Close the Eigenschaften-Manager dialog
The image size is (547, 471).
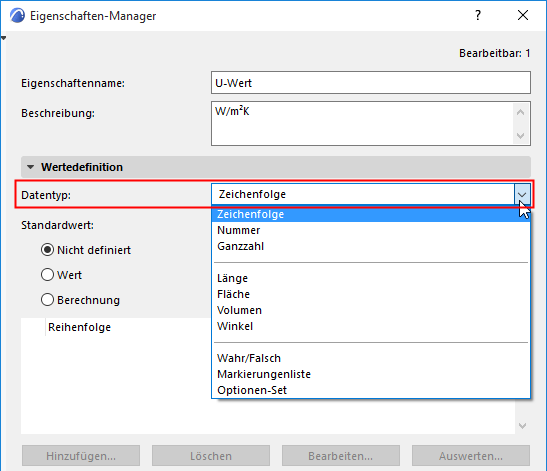pos(523,15)
